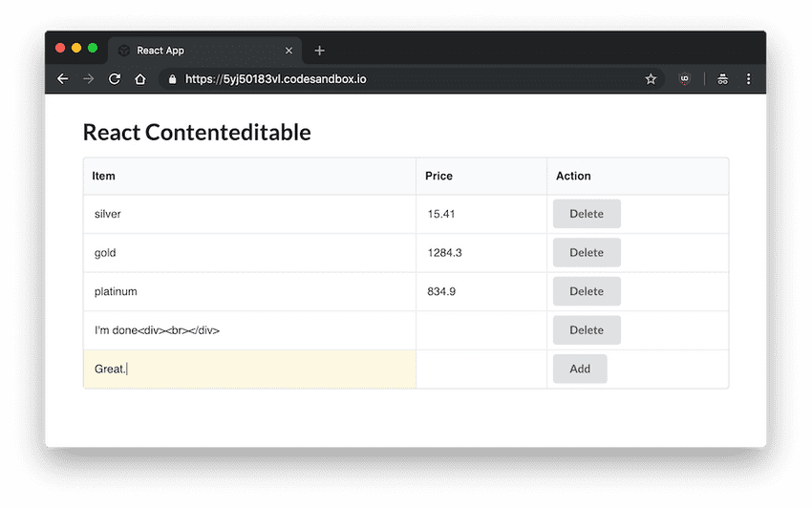Image resolution: width=812 pixels, height=507 pixels.
Task: Open the uBlock extension icon
Action: [684, 79]
